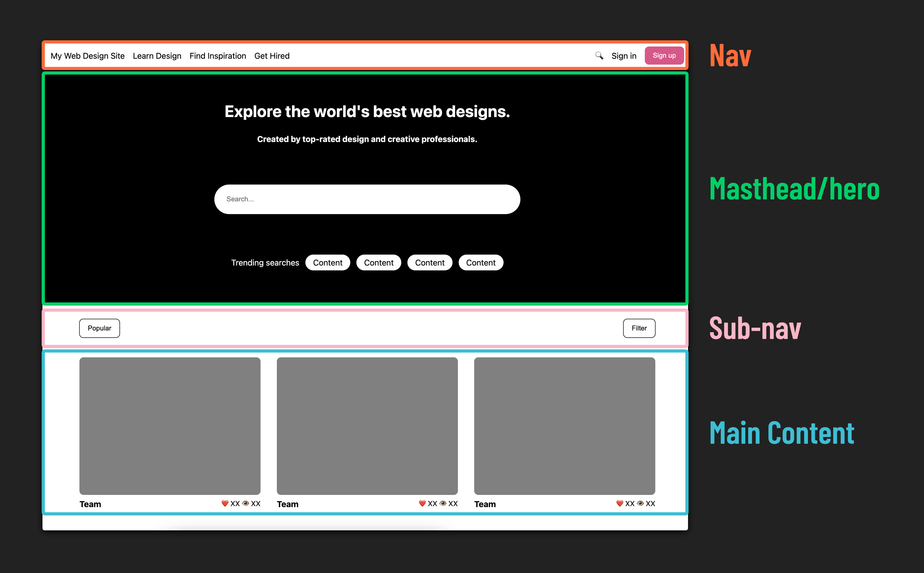Click the magnifying glass search icon in nav
Screen dimensions: 924x573
click(599, 56)
